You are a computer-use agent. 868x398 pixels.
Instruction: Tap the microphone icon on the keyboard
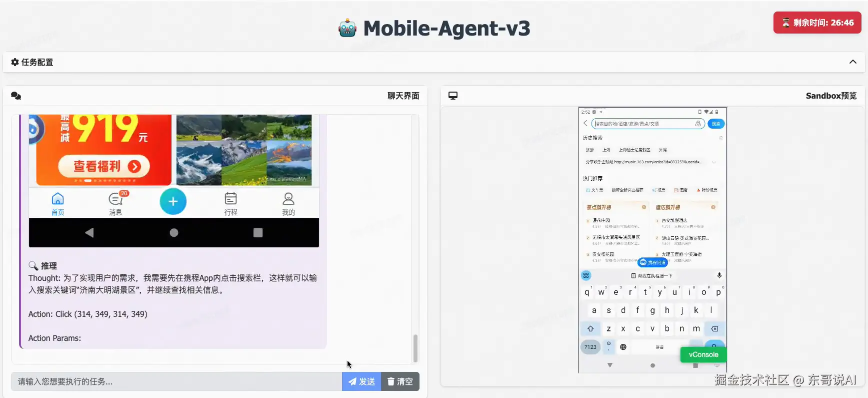[719, 275]
